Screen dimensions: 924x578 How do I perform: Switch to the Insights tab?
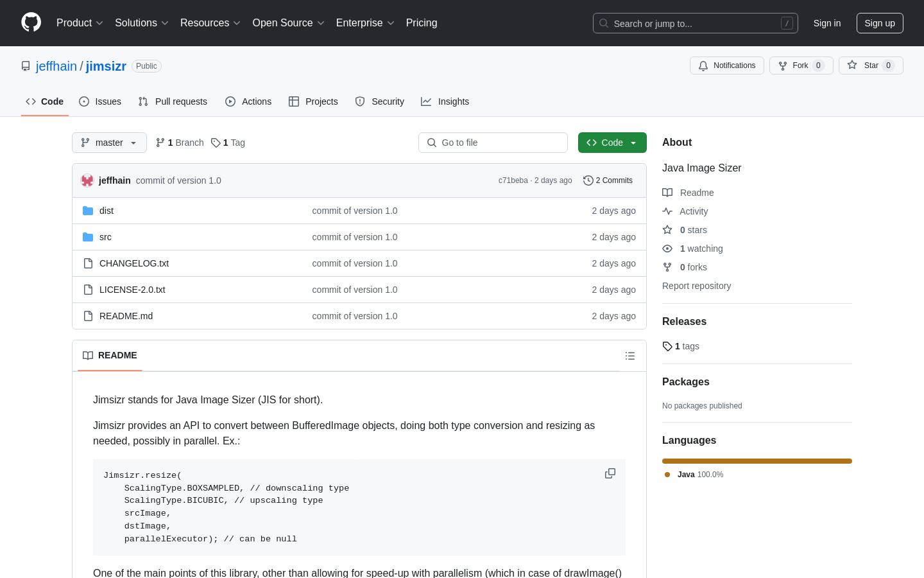(445, 101)
